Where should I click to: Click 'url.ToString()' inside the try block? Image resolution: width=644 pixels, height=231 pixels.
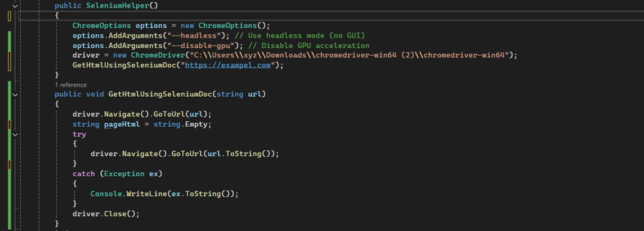coord(241,154)
